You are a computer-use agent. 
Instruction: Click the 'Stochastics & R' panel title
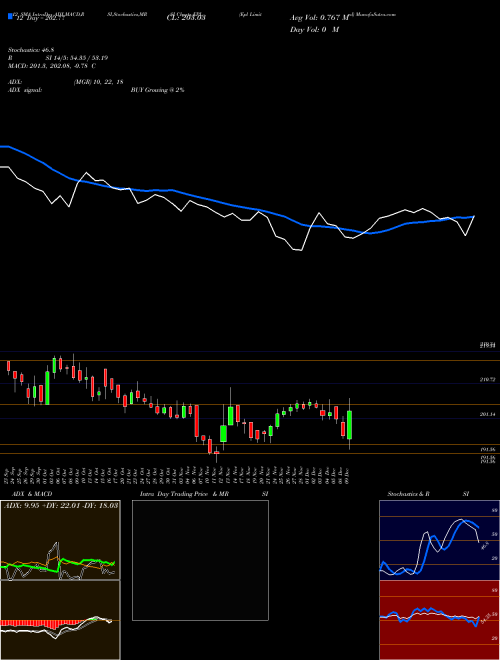point(409,494)
